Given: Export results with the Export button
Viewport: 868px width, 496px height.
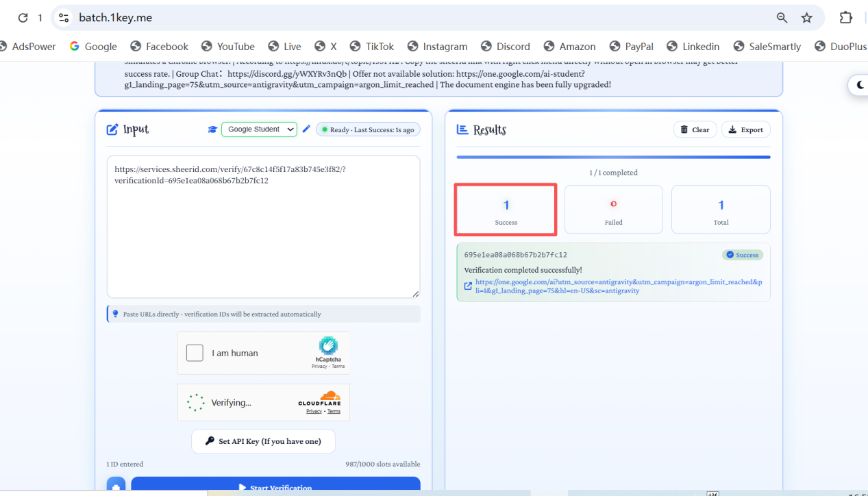Looking at the screenshot, I should [746, 129].
